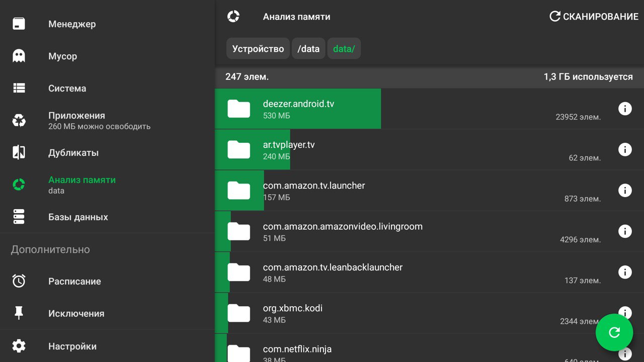
Task: Click the recycle icon for Приложения
Action: (x=19, y=120)
